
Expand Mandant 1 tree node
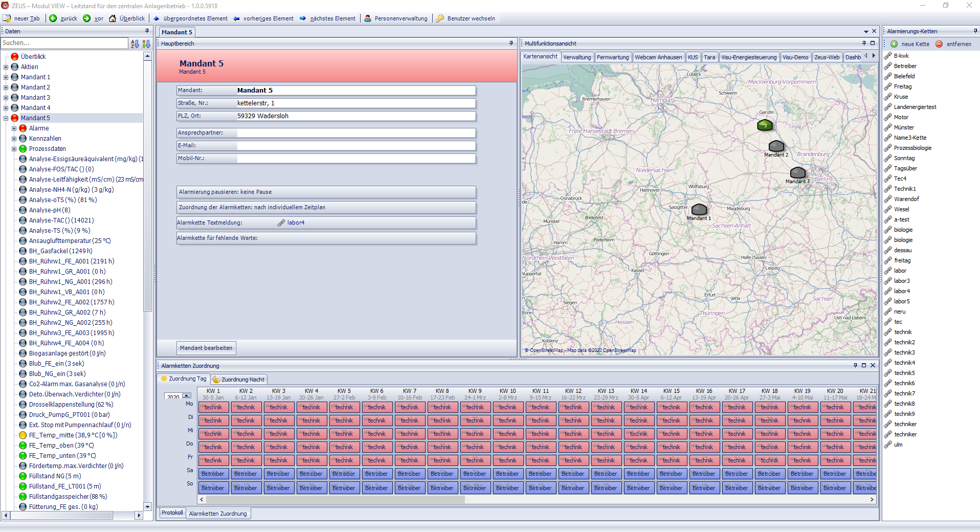6,77
